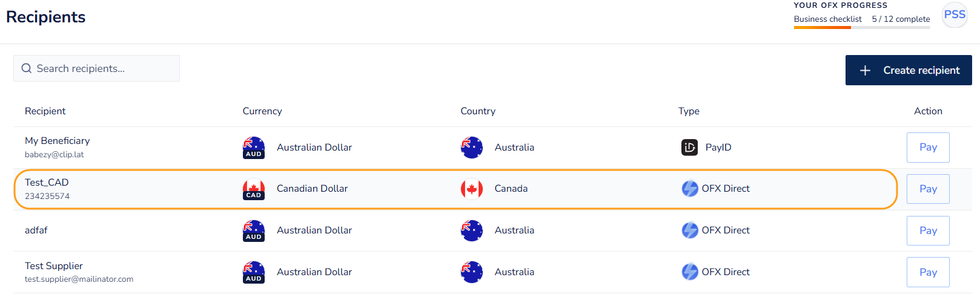Click OFX Direct icon for Test Supplier
The image size is (980, 306).
click(x=690, y=272)
